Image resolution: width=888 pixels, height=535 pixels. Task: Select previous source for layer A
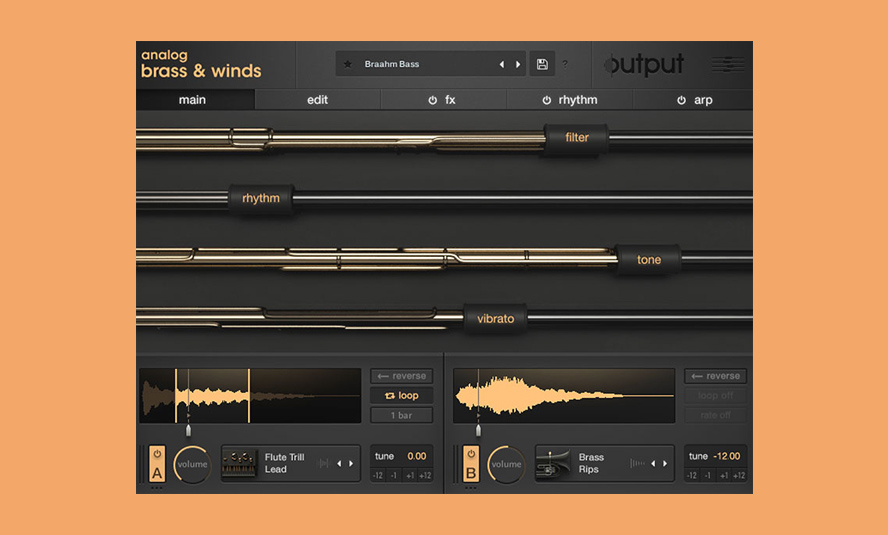[x=339, y=464]
